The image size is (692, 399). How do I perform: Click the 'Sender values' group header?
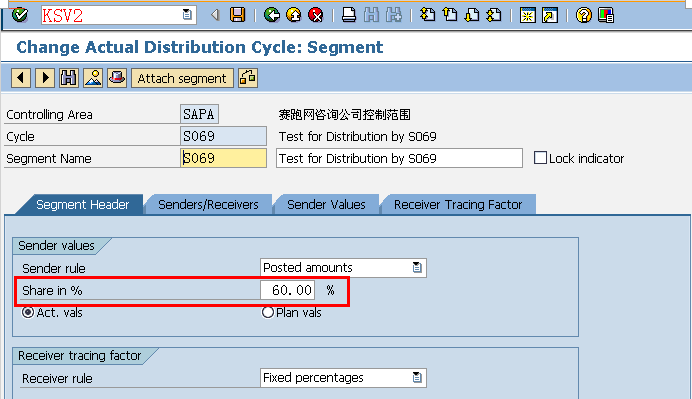coord(56,245)
